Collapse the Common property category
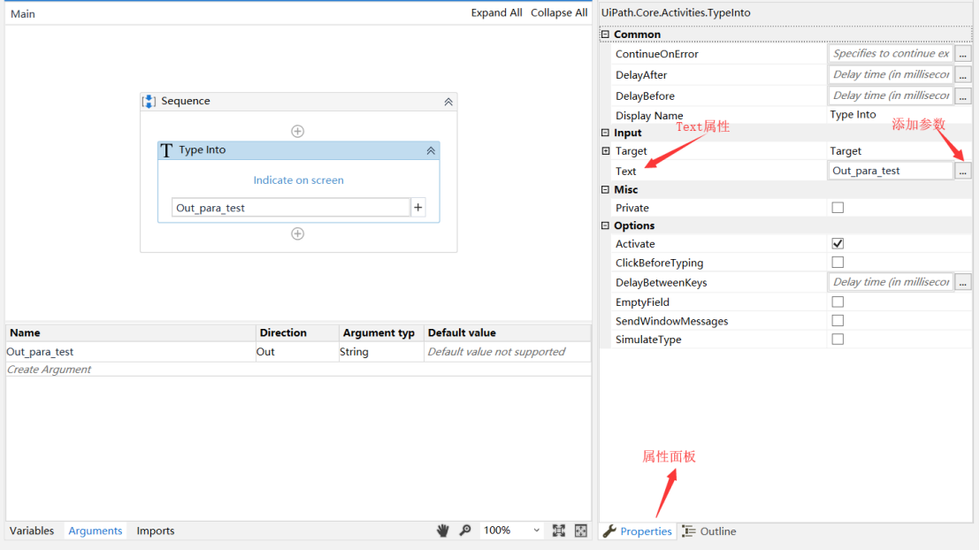 coord(605,34)
